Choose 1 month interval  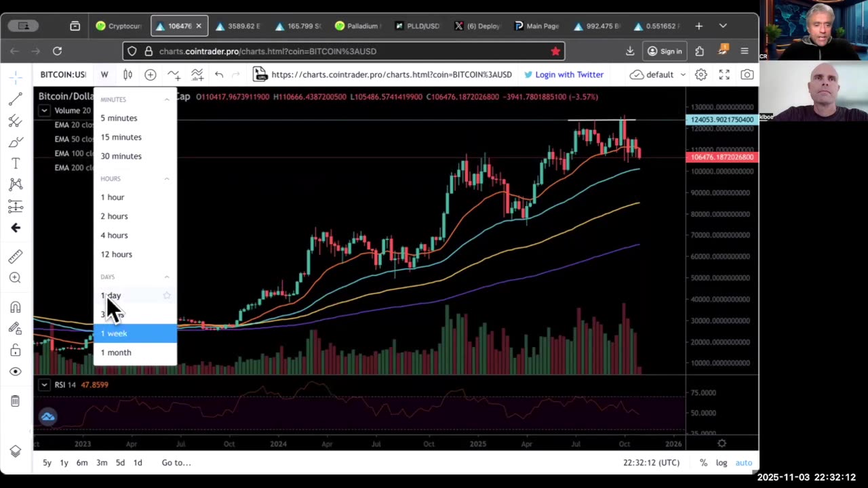[x=135, y=352]
